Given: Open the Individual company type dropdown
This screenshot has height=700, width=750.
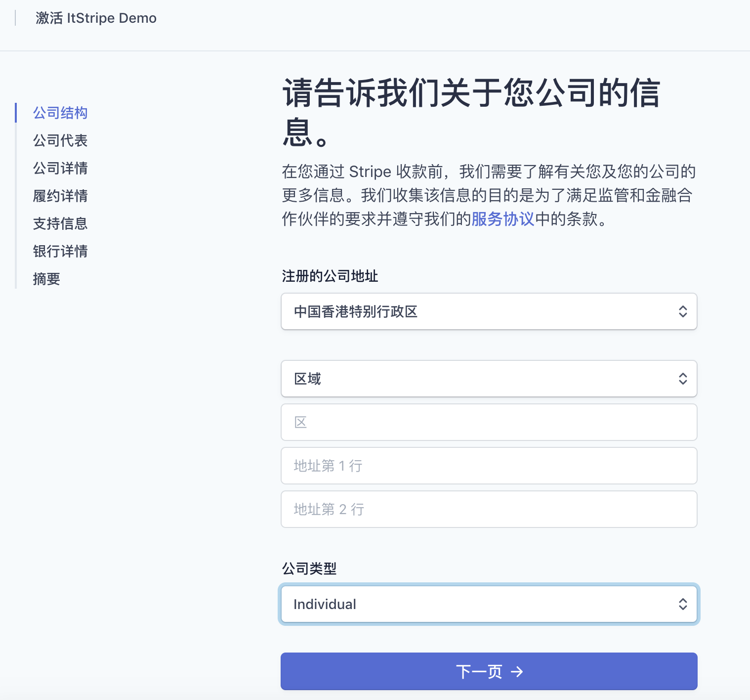Looking at the screenshot, I should (x=488, y=604).
